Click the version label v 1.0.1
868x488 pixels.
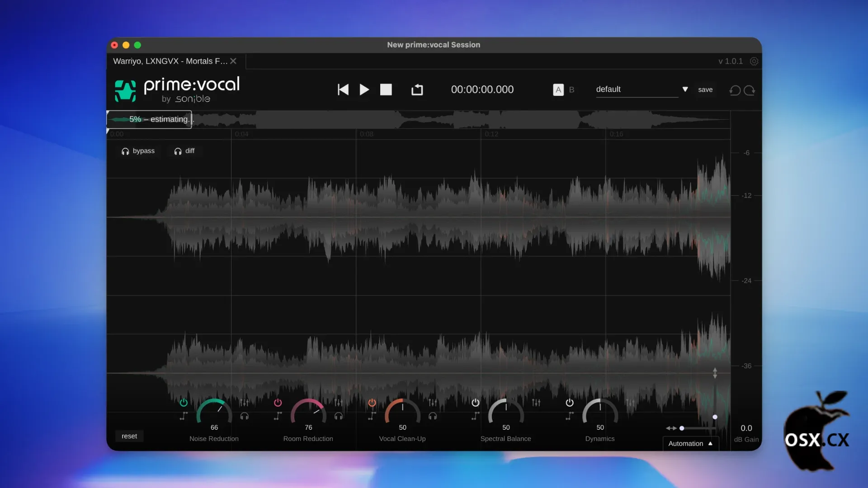click(x=731, y=61)
